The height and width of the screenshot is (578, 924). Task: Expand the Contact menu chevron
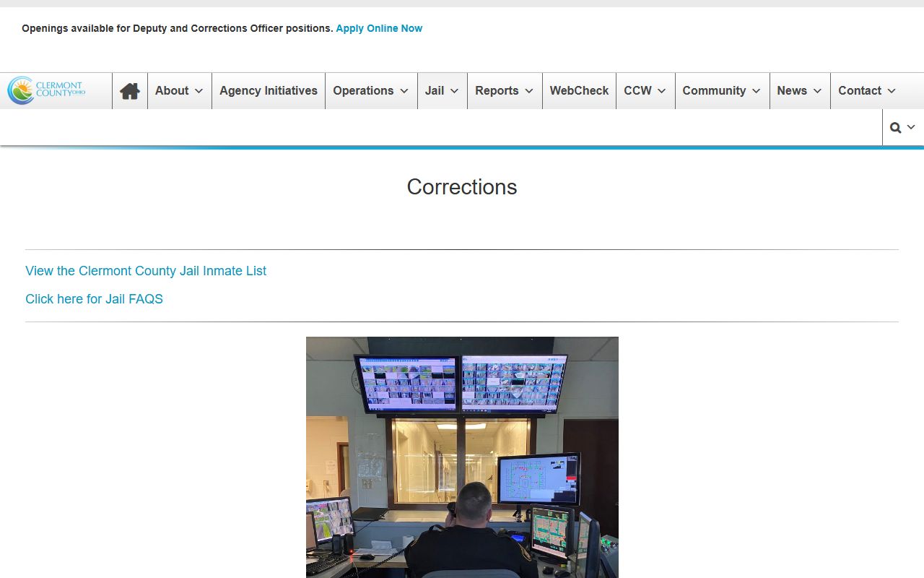[892, 91]
